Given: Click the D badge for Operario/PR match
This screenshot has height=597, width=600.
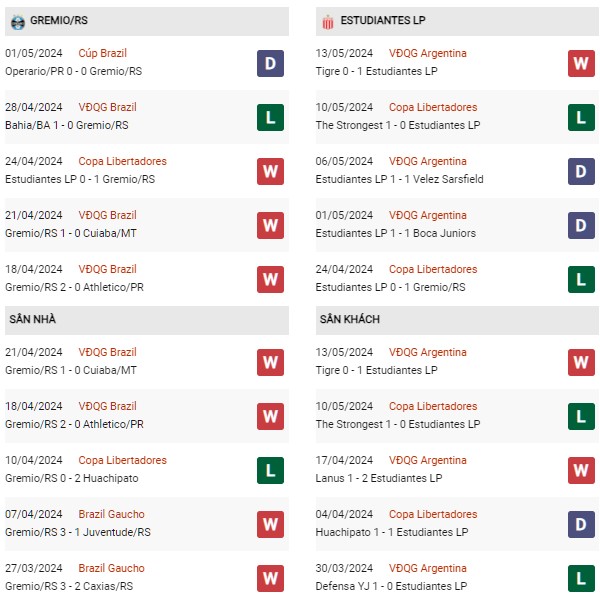Looking at the screenshot, I should click(x=270, y=64).
